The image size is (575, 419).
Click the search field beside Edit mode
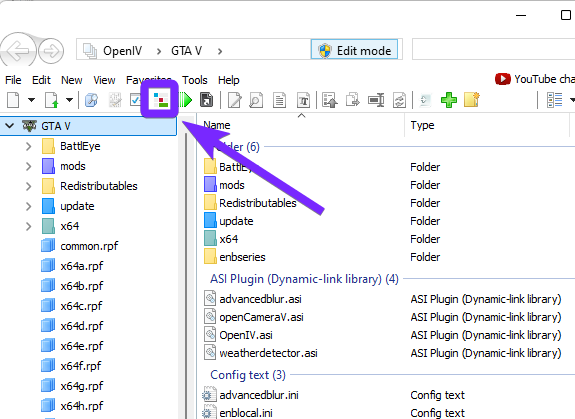(493, 49)
